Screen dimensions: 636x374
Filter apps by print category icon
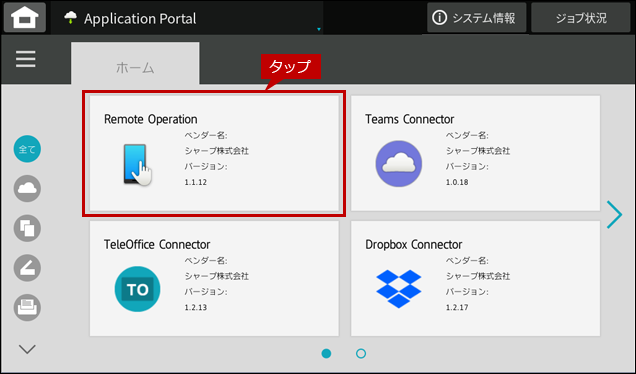click(x=27, y=307)
